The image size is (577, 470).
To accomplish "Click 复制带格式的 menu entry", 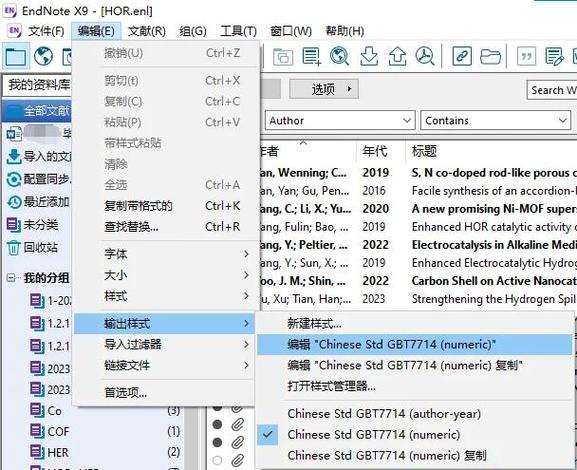I will tap(164, 206).
